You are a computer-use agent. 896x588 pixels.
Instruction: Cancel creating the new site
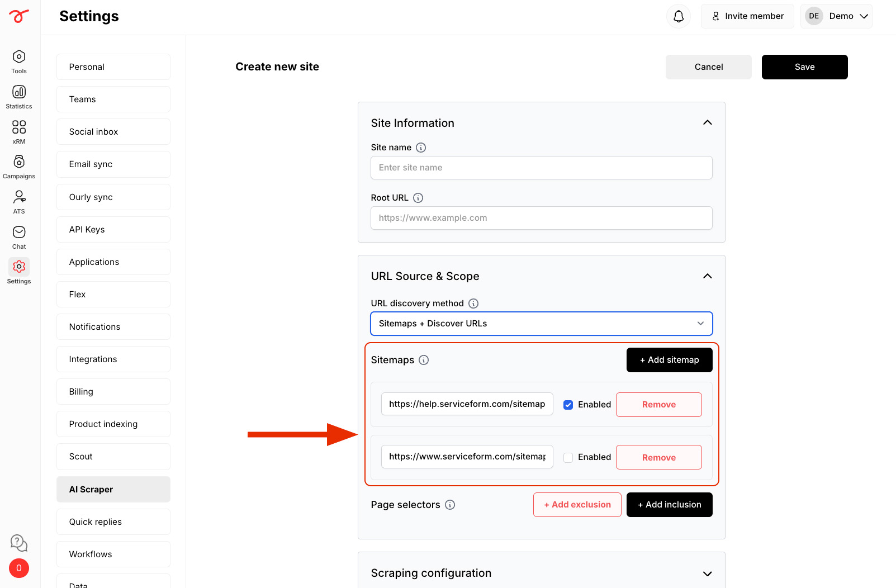709,67
